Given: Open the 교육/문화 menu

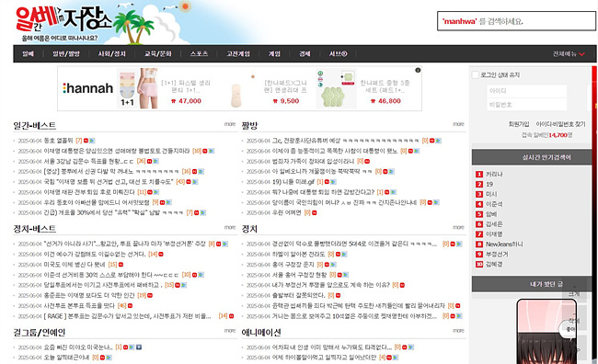Looking at the screenshot, I should point(158,53).
